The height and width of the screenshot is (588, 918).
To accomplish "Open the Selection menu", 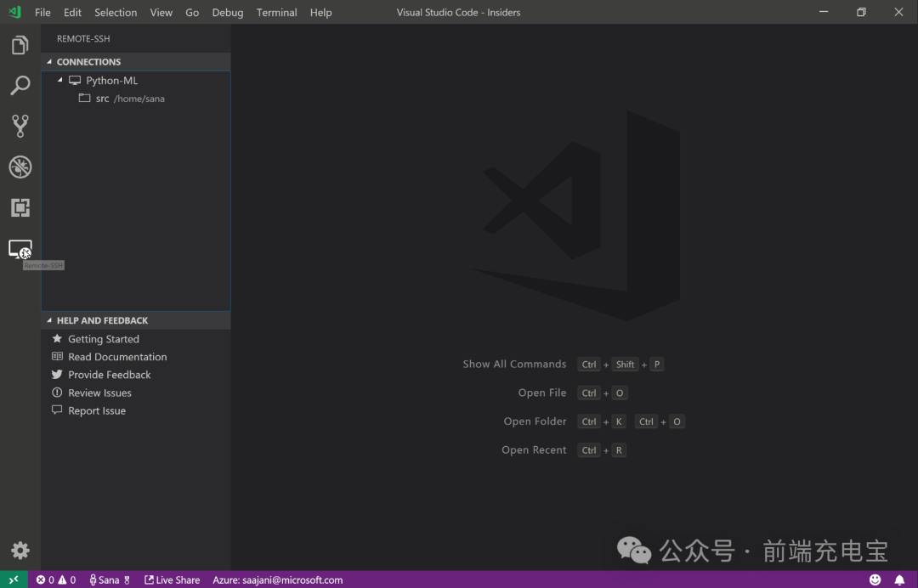I will [116, 12].
